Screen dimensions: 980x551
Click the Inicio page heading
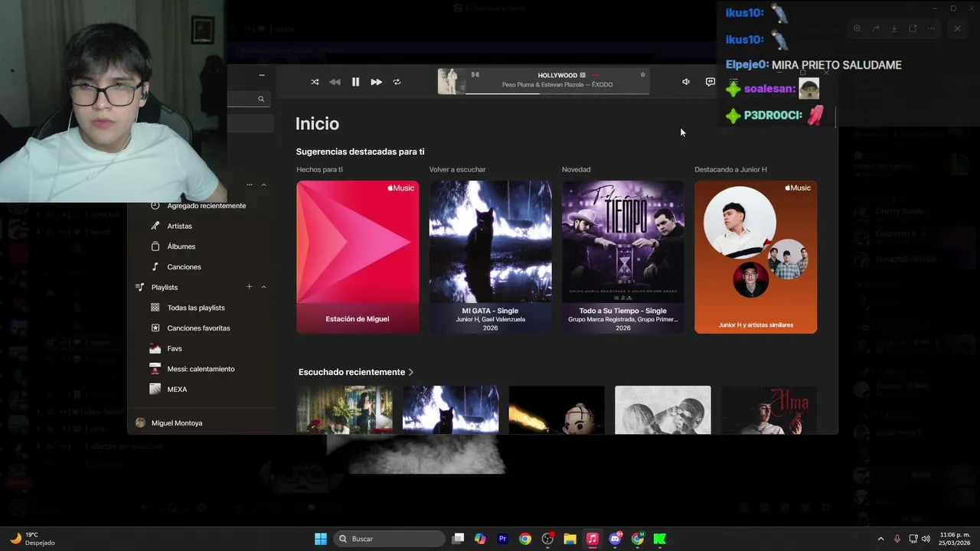pyautogui.click(x=317, y=124)
